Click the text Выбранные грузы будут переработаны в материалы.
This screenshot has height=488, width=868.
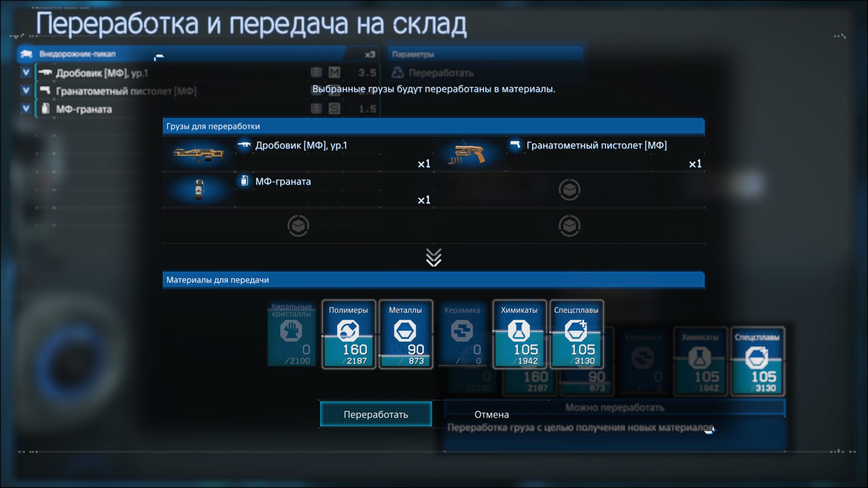click(434, 89)
